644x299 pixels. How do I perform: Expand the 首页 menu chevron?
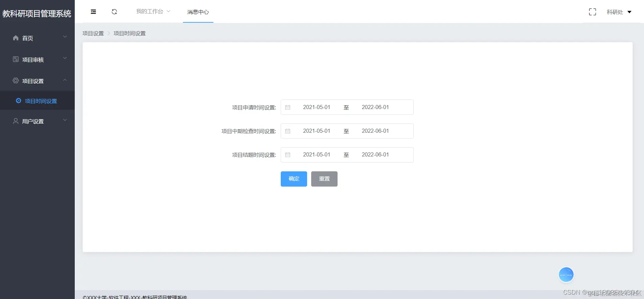[65, 37]
